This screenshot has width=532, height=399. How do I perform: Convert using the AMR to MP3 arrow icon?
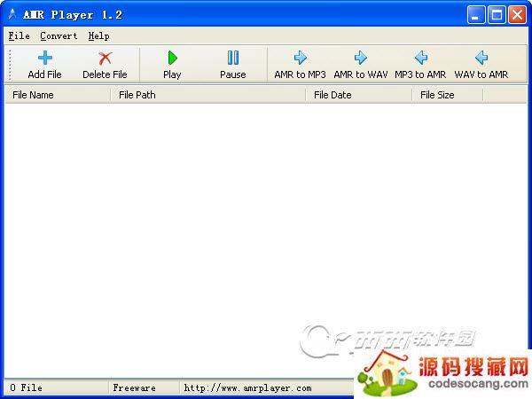300,58
